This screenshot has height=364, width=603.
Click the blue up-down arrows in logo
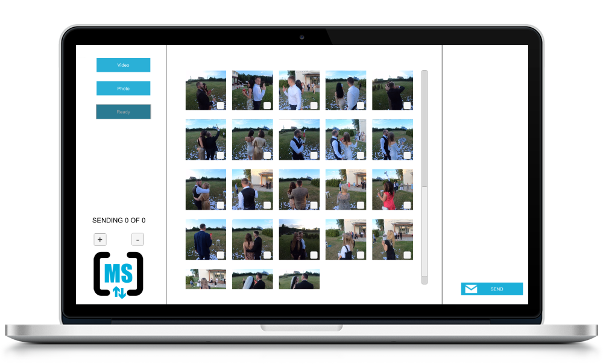click(x=119, y=293)
